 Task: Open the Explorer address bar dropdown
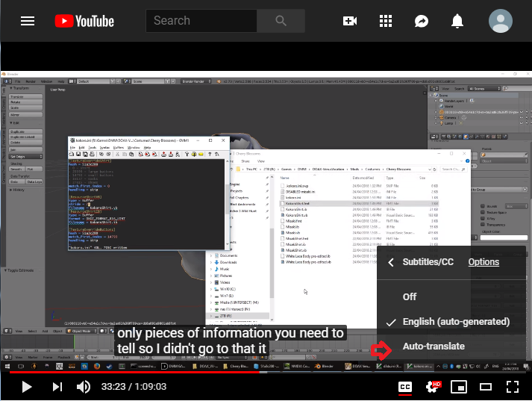[x=430, y=169]
